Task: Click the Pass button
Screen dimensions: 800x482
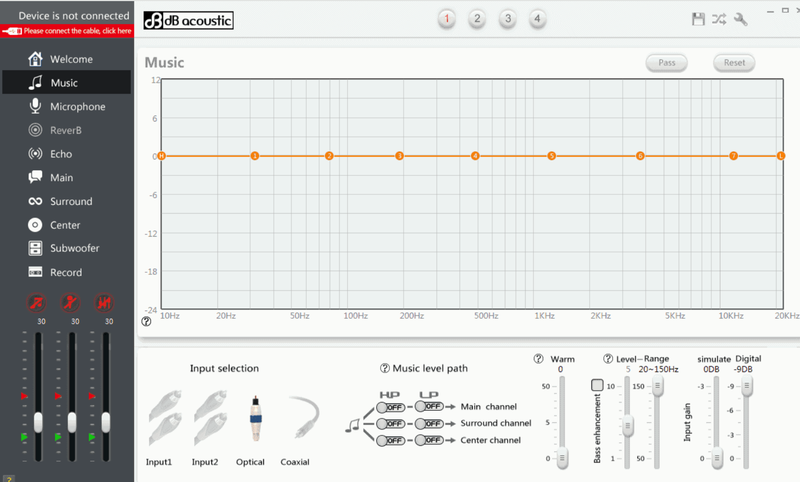Action: (666, 63)
